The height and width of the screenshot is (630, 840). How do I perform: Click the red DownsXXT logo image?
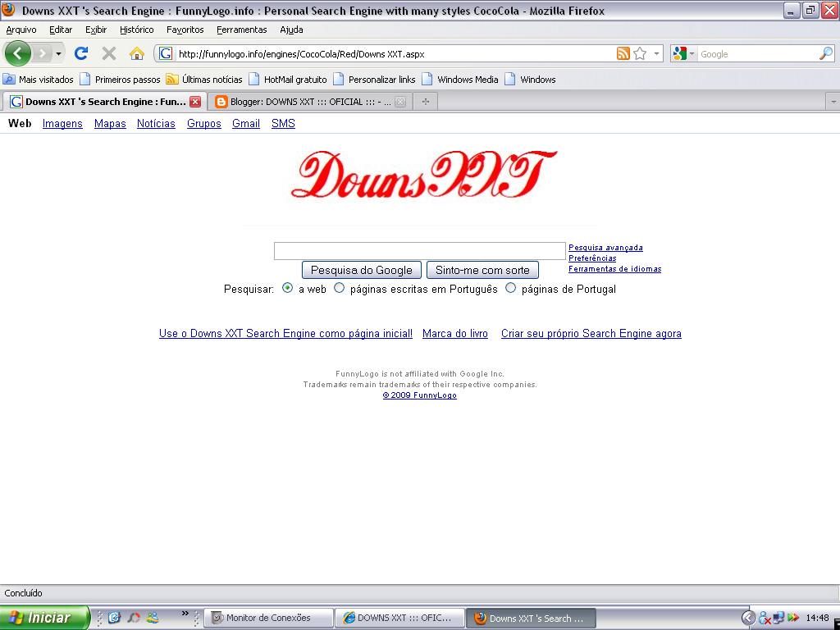[423, 175]
